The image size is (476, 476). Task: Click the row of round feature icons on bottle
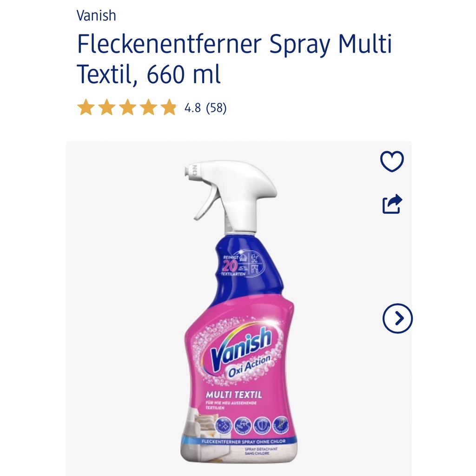[251, 425]
